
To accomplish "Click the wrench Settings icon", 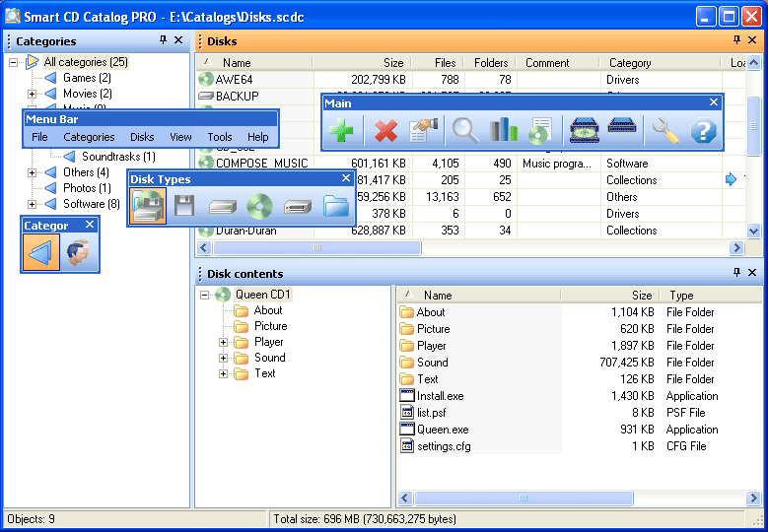I will point(665,130).
